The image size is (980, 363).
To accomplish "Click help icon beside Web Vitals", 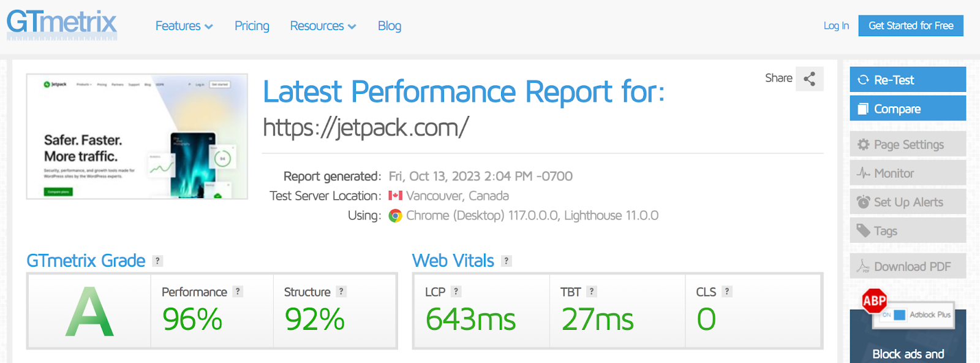I will coord(506,261).
